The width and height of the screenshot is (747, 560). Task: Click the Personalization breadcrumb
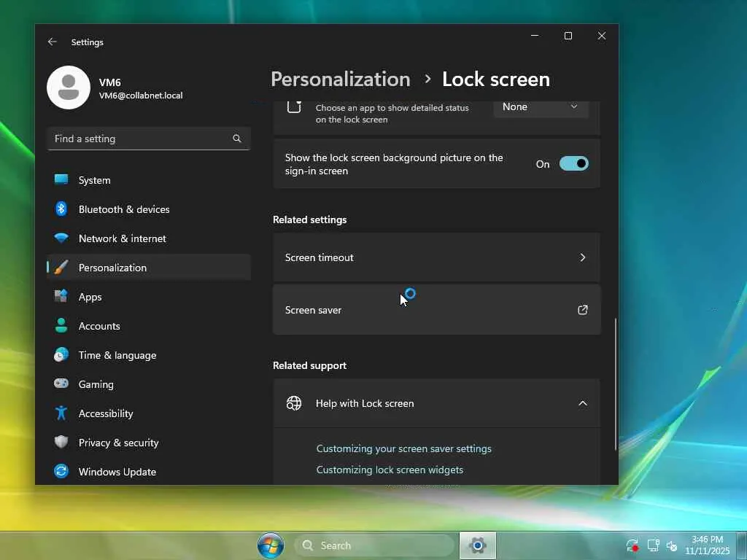pyautogui.click(x=341, y=79)
